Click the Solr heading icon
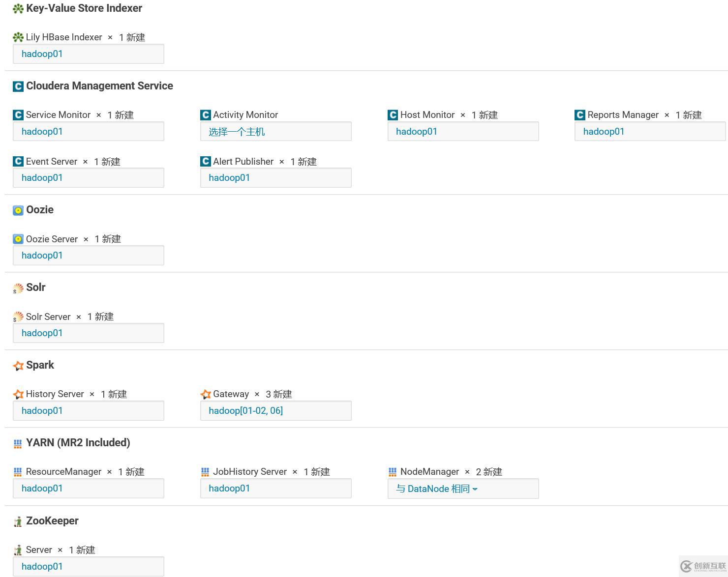The height and width of the screenshot is (577, 728). click(18, 288)
